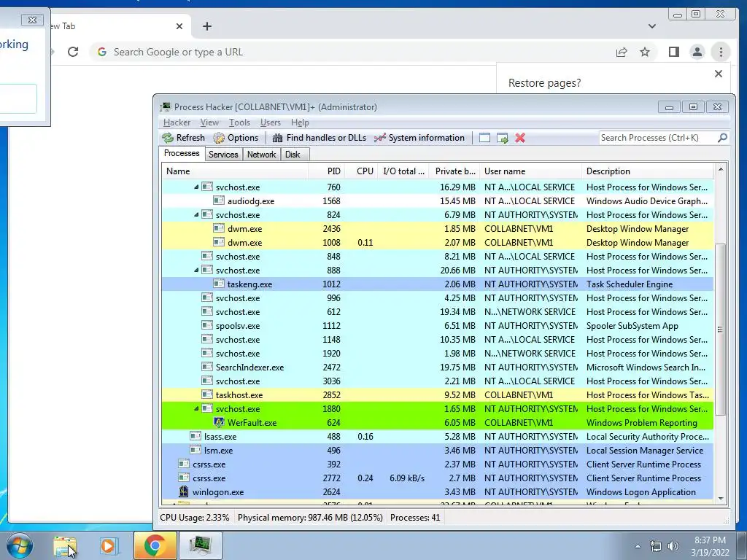
Task: Click the Refresh toolbar button
Action: click(183, 138)
